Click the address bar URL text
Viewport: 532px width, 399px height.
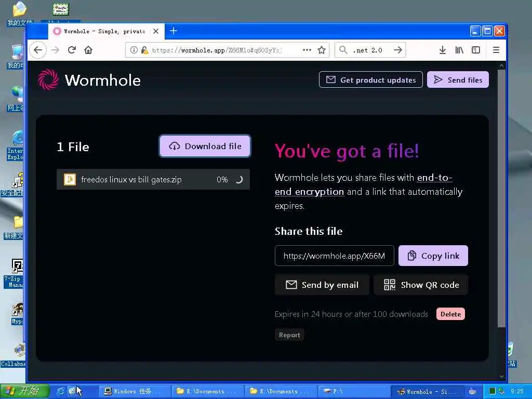pyautogui.click(x=217, y=50)
